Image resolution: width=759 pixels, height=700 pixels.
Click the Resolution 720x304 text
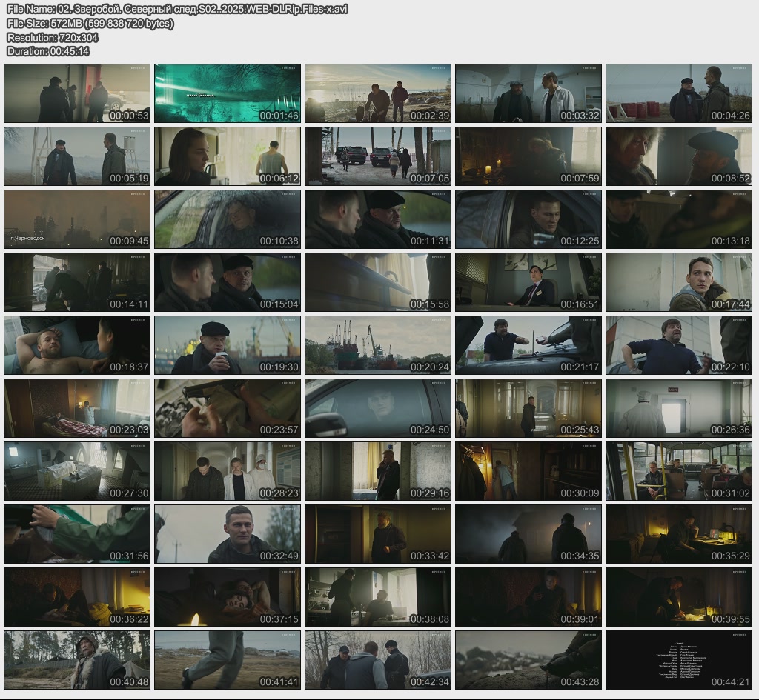point(53,37)
